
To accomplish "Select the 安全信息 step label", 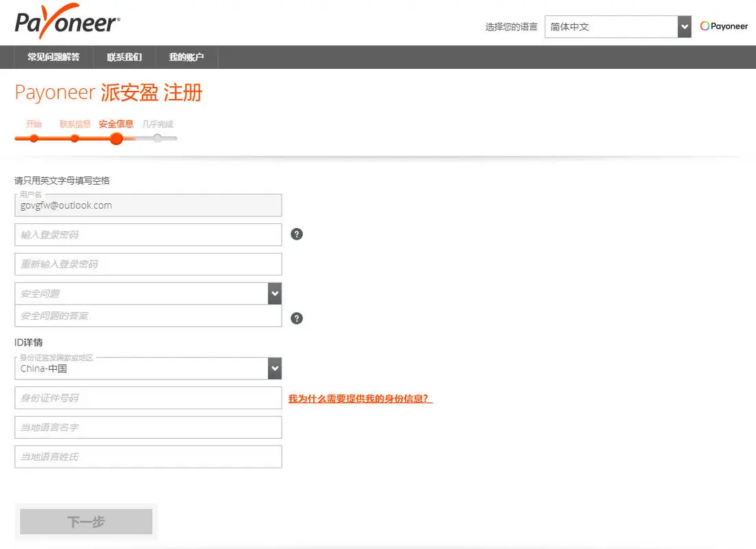I will pyautogui.click(x=116, y=124).
